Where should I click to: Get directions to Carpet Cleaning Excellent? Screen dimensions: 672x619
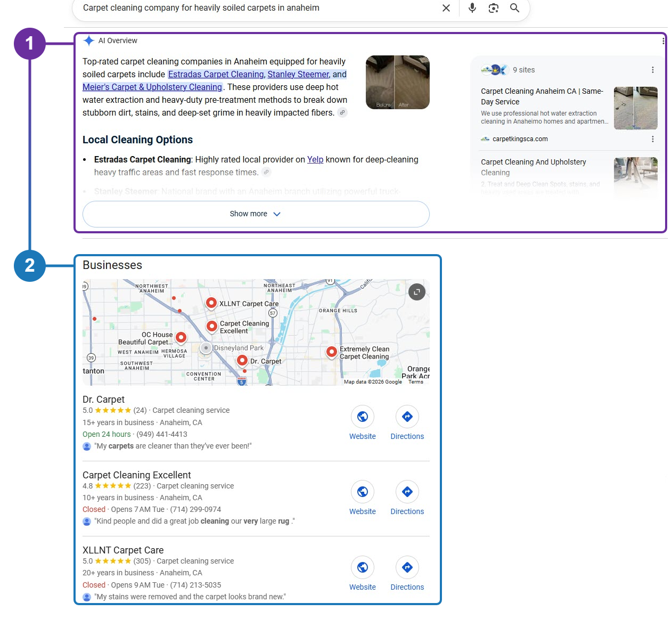click(x=407, y=499)
